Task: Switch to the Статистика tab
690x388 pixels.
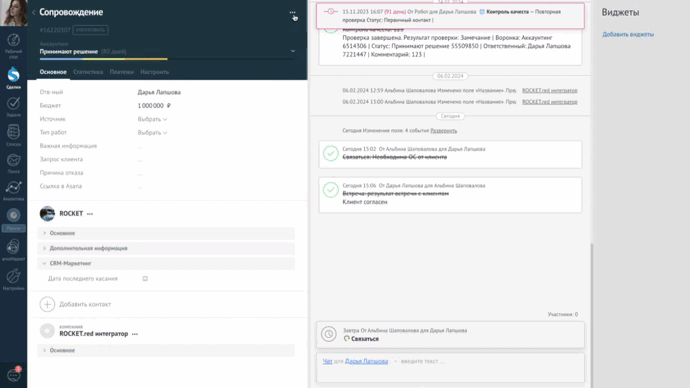Action: (x=88, y=72)
